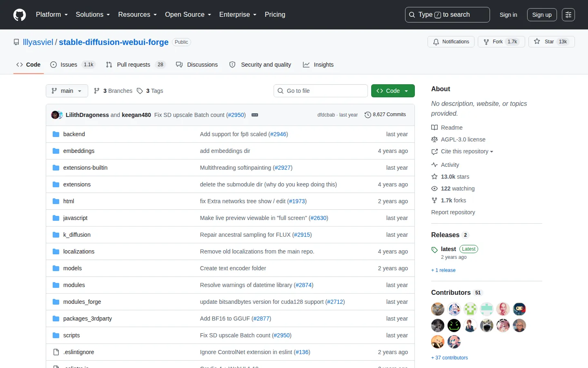This screenshot has width=588, height=368.
Task: Click the commit details ellipsis icon
Action: 255,115
